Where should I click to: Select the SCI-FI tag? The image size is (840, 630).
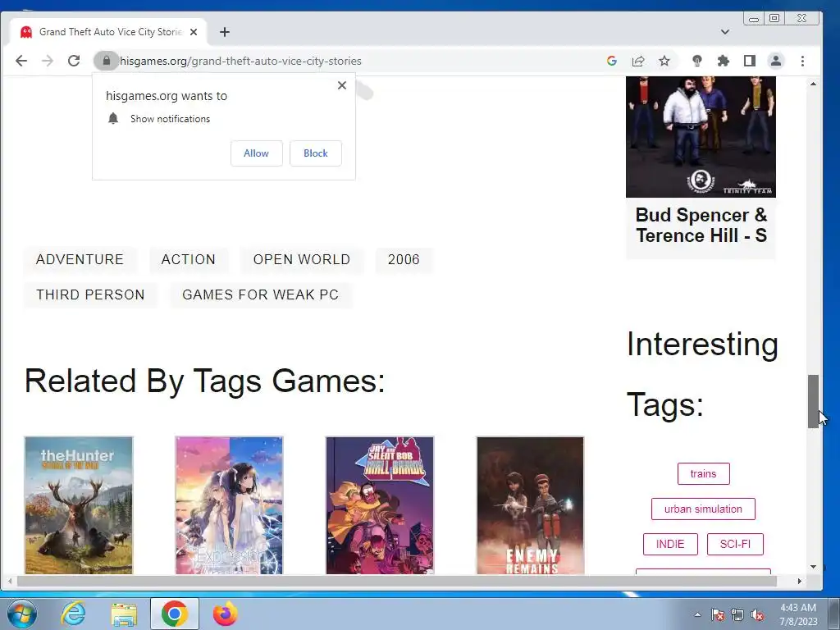[735, 545]
